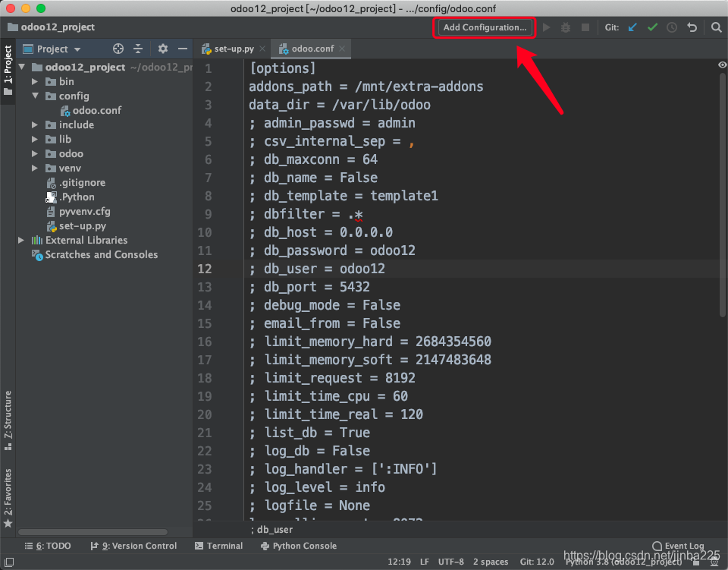
Task: Open project panel settings gear
Action: click(162, 49)
